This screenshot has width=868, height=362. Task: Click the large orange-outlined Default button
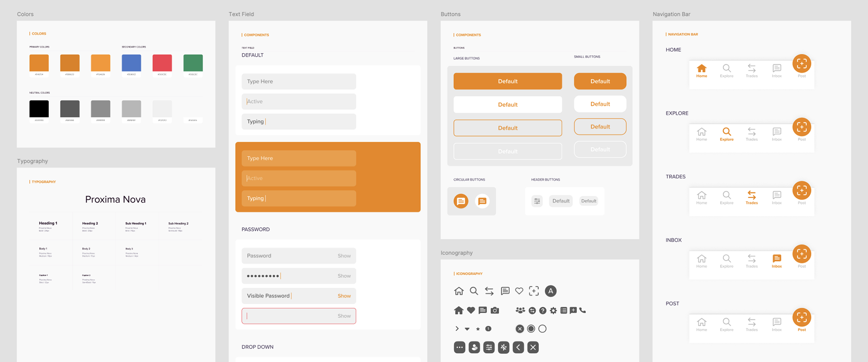coord(508,128)
